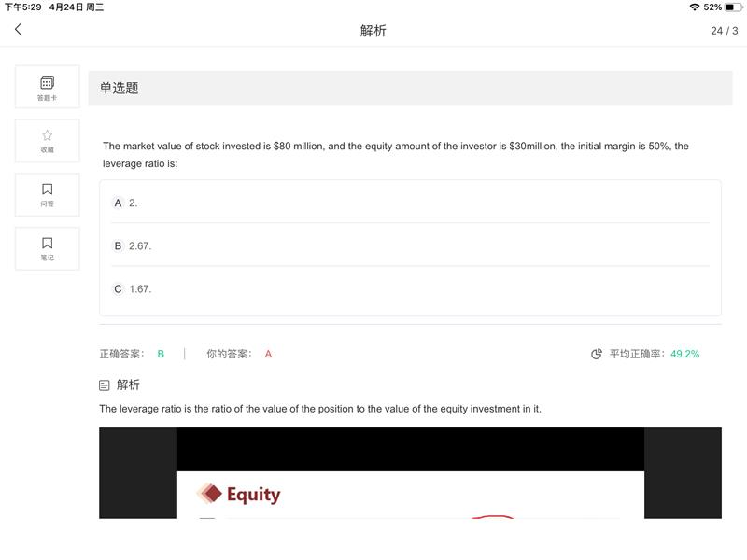Viewport: 747px width, 560px height.
Task: Play the Equity explanation video
Action: 410,473
